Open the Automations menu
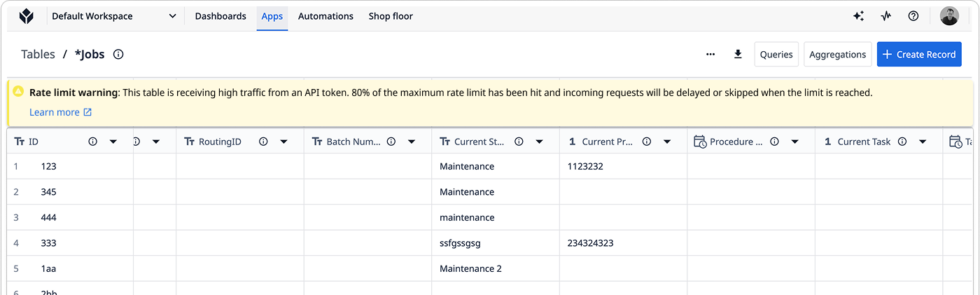This screenshot has height=295, width=980. (x=325, y=16)
